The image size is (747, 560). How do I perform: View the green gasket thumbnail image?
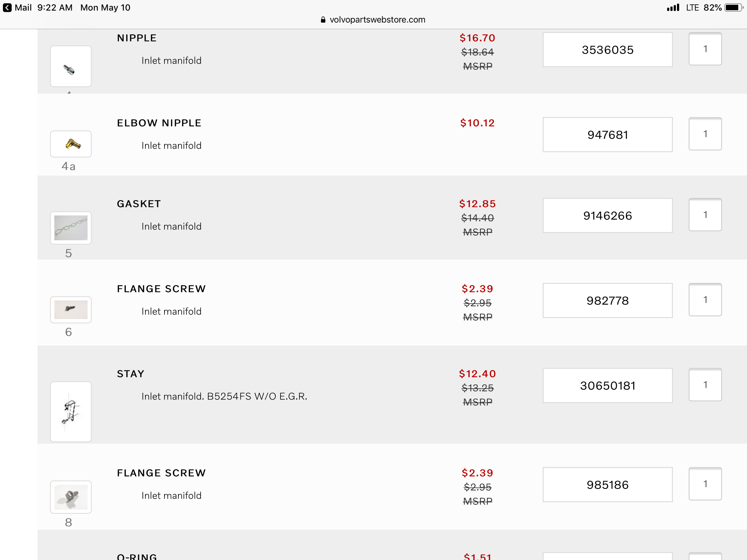click(x=71, y=228)
